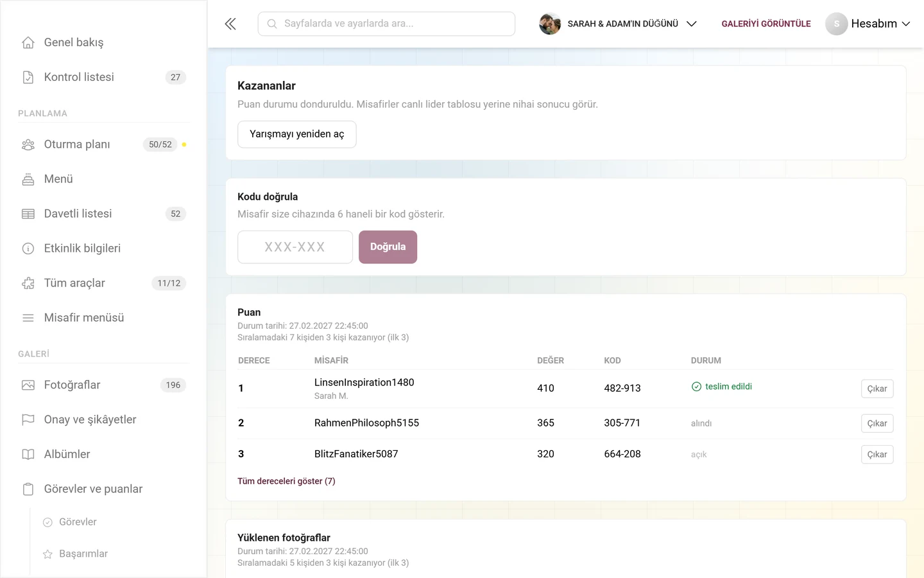Viewport: 924px width, 578px height.
Task: Click Yarışmayı yeniden aç button
Action: pos(297,134)
